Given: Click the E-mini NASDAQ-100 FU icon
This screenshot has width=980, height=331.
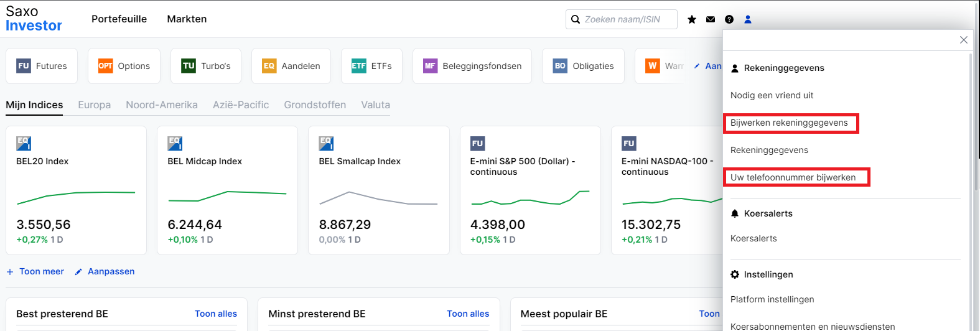Looking at the screenshot, I should [629, 144].
